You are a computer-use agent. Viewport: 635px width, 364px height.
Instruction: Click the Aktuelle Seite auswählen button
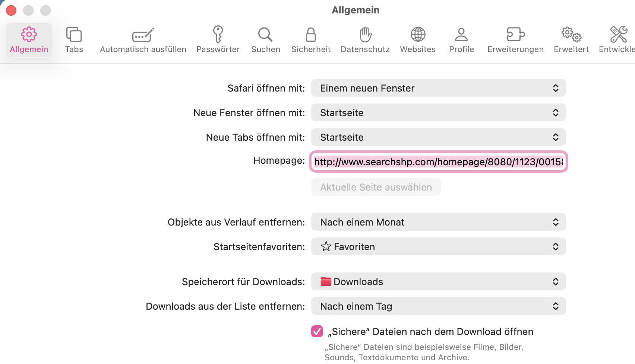376,187
